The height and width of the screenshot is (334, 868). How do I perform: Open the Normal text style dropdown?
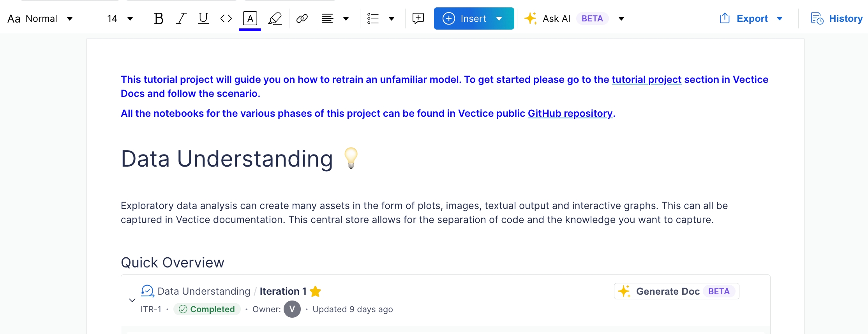pos(40,19)
